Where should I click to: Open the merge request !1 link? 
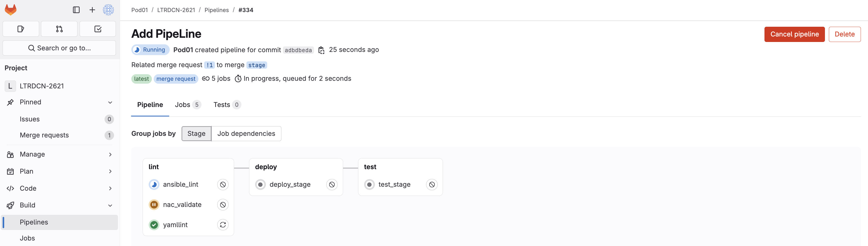click(x=209, y=65)
